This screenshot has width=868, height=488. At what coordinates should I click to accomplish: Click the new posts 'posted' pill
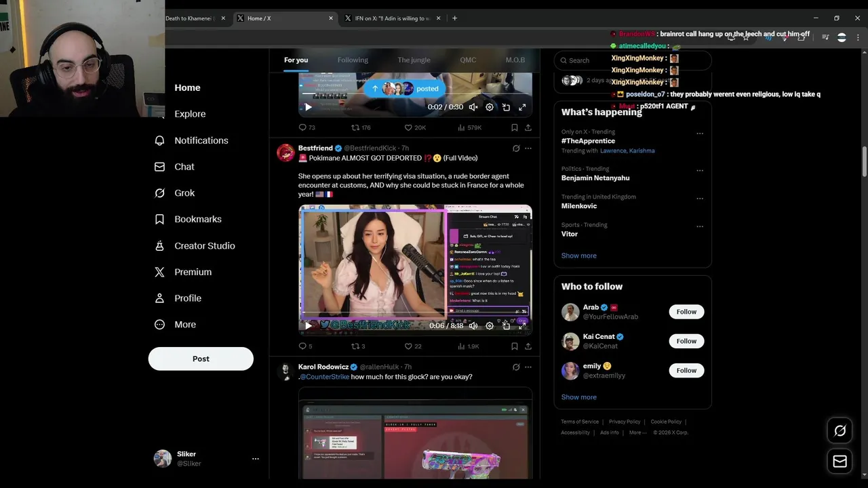click(405, 89)
